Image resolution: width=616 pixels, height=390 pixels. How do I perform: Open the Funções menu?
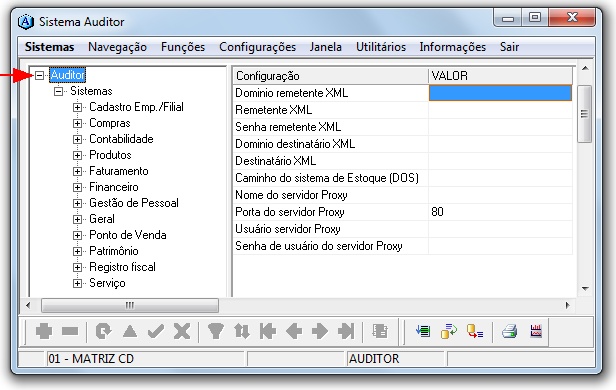(183, 47)
